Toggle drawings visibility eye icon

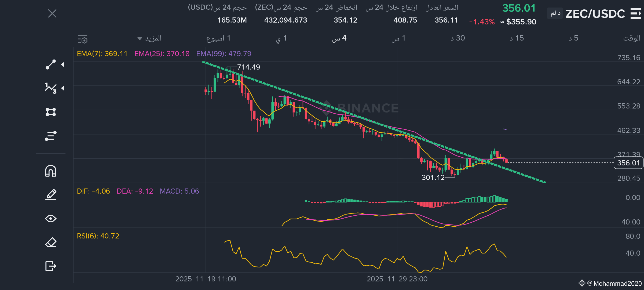tap(50, 219)
